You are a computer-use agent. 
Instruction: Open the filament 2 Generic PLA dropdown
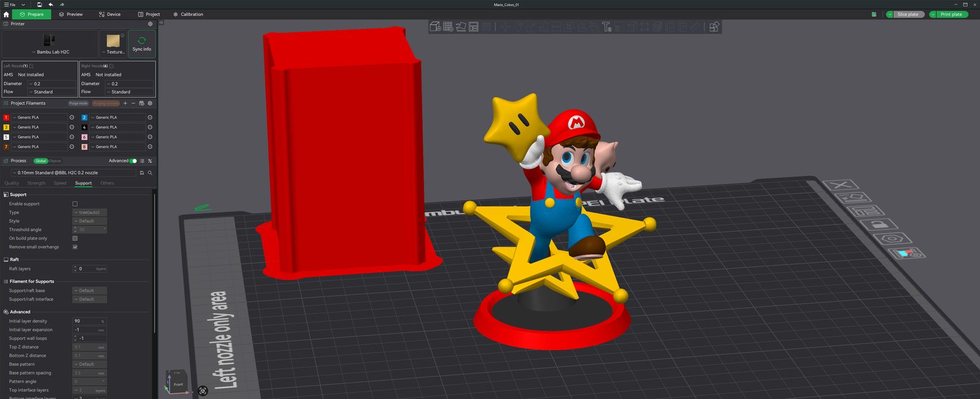click(118, 117)
